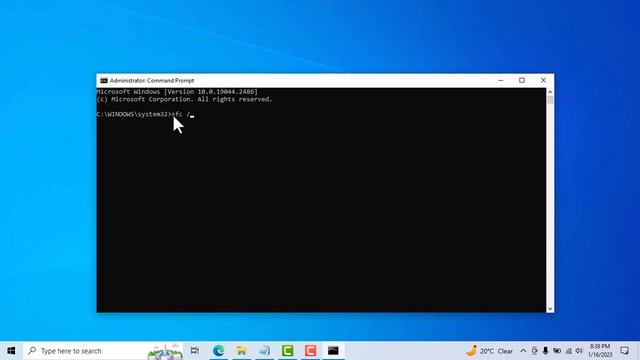This screenshot has height=360, width=640.
Task: Open the 20°C Clear weather widget
Action: tap(489, 351)
